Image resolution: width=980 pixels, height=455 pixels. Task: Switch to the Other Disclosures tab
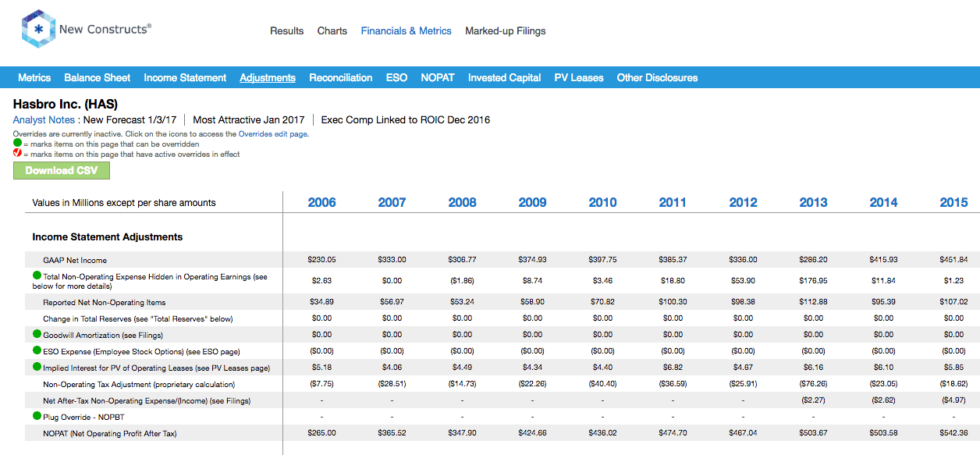point(657,77)
